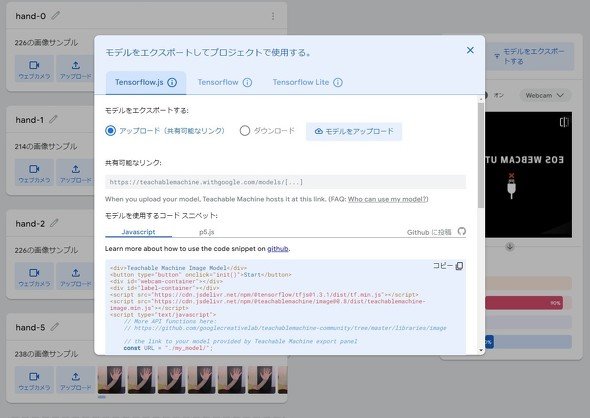Click the copy icon beside コピー
590x418 pixels.
459,266
